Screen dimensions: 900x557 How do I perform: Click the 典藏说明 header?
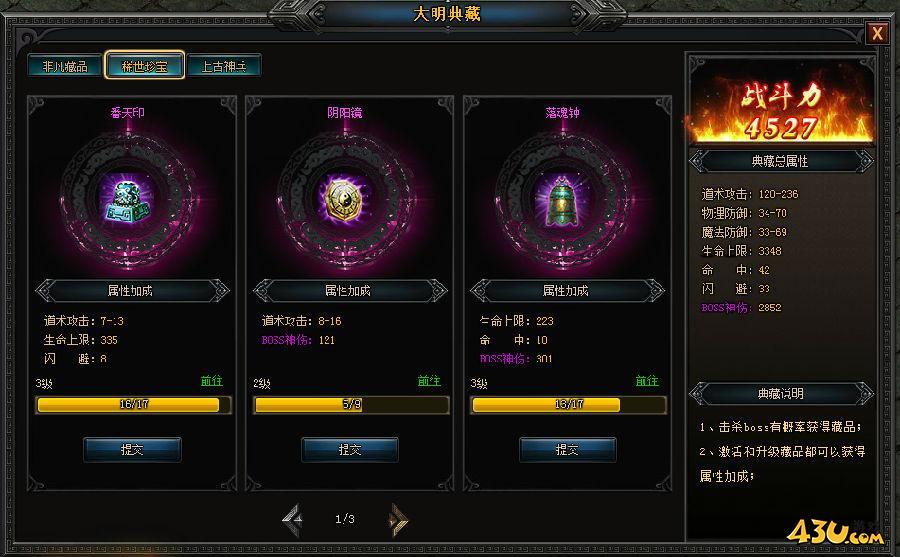[781, 393]
